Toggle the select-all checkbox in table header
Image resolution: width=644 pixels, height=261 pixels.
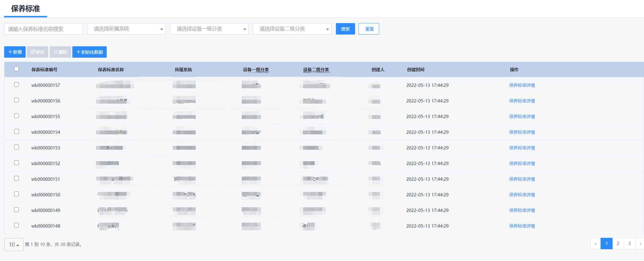[x=17, y=69]
